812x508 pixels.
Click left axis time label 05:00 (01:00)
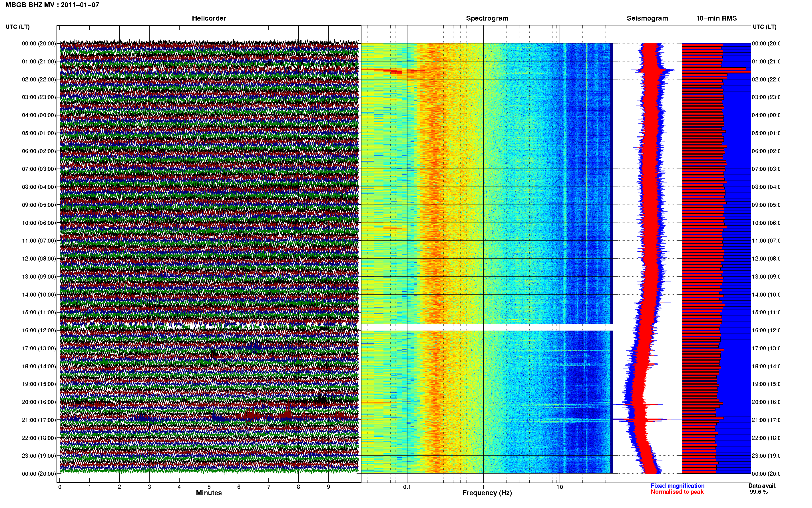click(39, 133)
